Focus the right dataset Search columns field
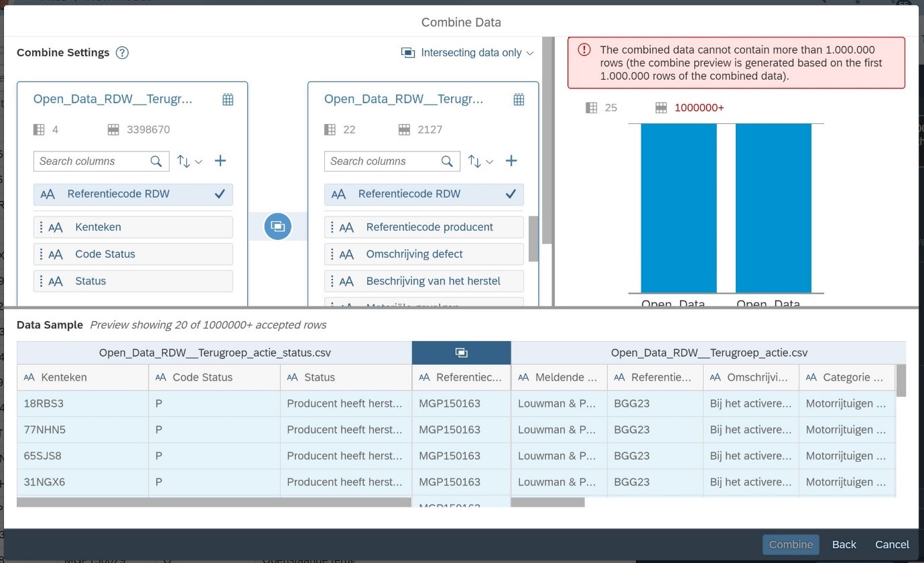924x563 pixels. [392, 161]
